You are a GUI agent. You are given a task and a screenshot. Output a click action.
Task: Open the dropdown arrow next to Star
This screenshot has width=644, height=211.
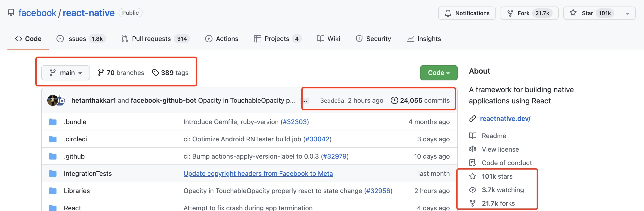[x=627, y=13]
